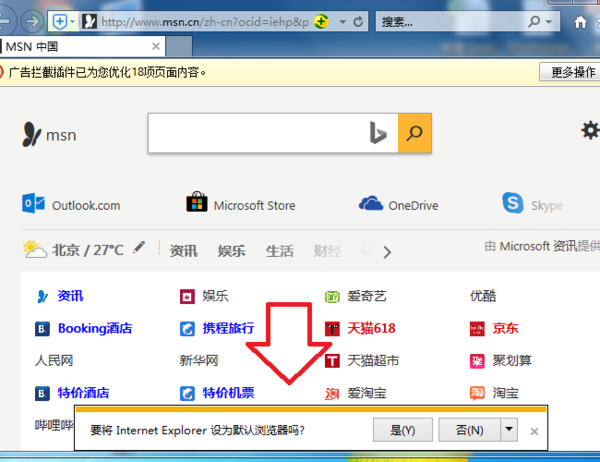Click the pencil edit location icon

(139, 247)
